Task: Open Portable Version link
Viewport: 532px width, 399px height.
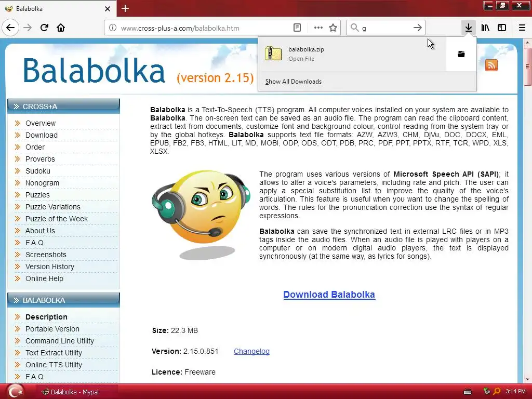Action: pos(52,329)
